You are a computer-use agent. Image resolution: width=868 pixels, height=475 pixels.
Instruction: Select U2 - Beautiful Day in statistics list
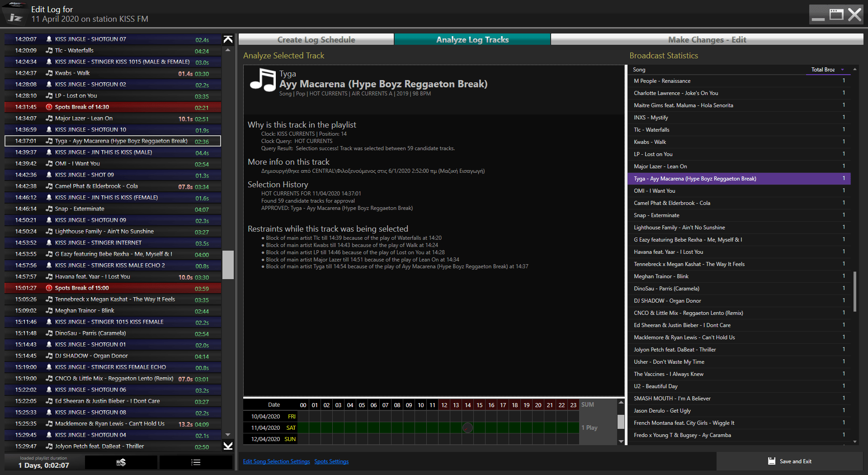[740, 386]
